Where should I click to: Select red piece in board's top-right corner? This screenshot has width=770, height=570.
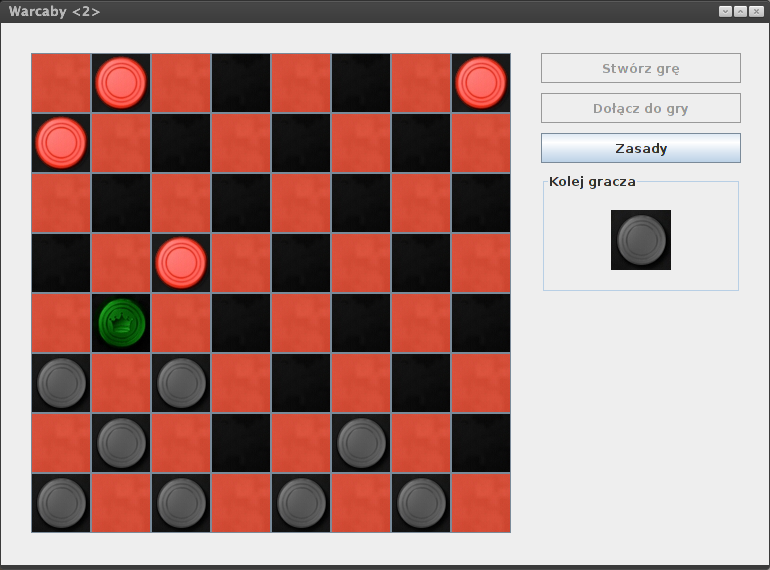[x=481, y=83]
